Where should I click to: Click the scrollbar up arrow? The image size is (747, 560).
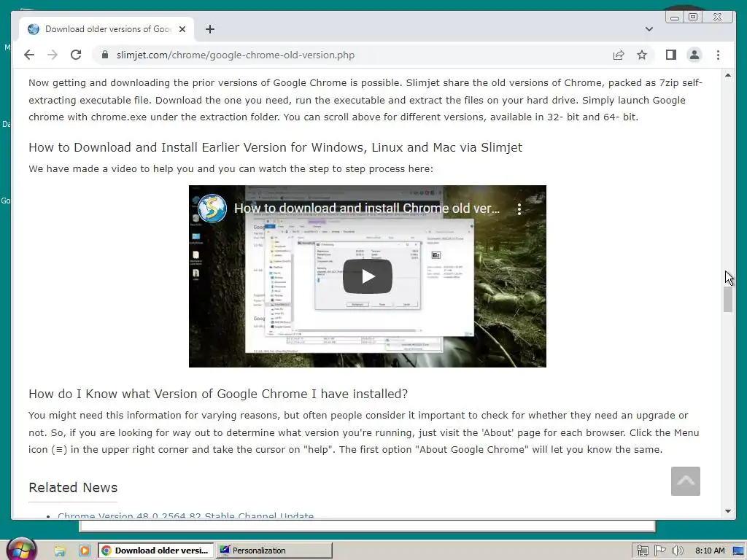point(727,75)
